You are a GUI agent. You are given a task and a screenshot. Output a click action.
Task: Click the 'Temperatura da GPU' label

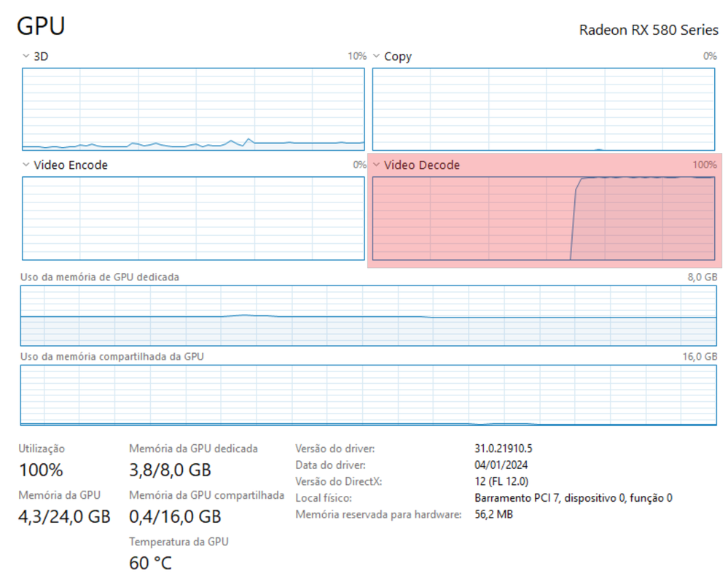coord(179,542)
